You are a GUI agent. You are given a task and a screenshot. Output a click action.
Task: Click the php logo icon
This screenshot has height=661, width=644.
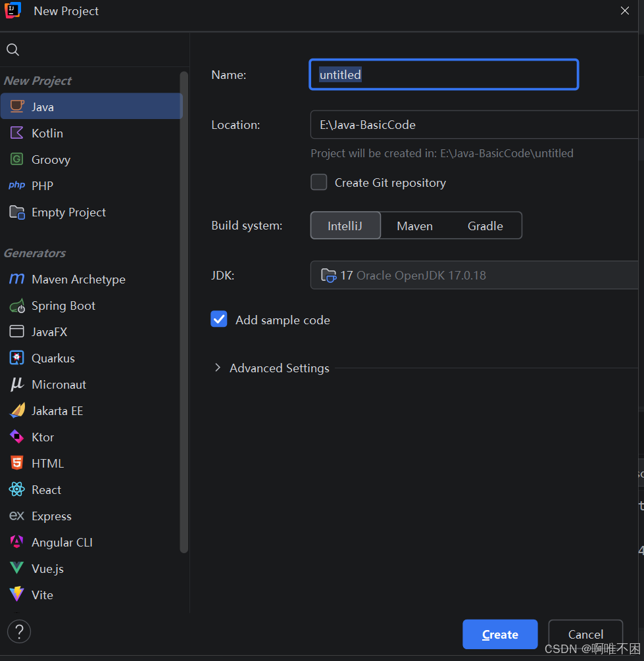[17, 185]
